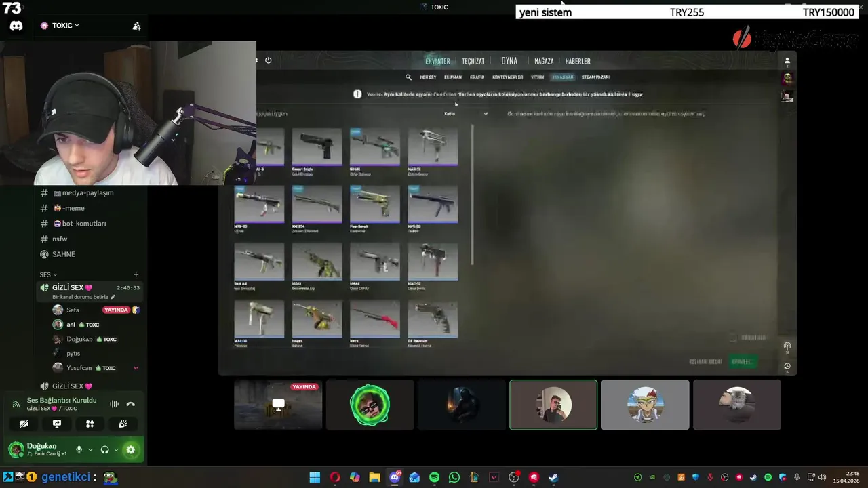
Task: Select green-ringed avatar participant tile
Action: tap(370, 405)
